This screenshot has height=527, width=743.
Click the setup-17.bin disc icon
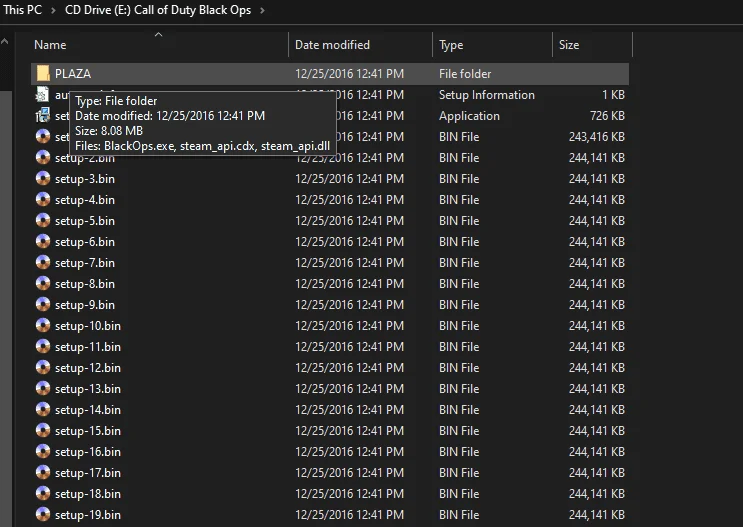pos(43,472)
